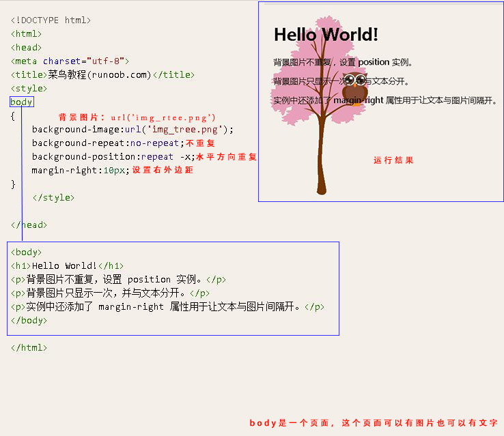This screenshot has width=504, height=436.
Task: Click the owl in the tree image
Action: pyautogui.click(x=355, y=88)
